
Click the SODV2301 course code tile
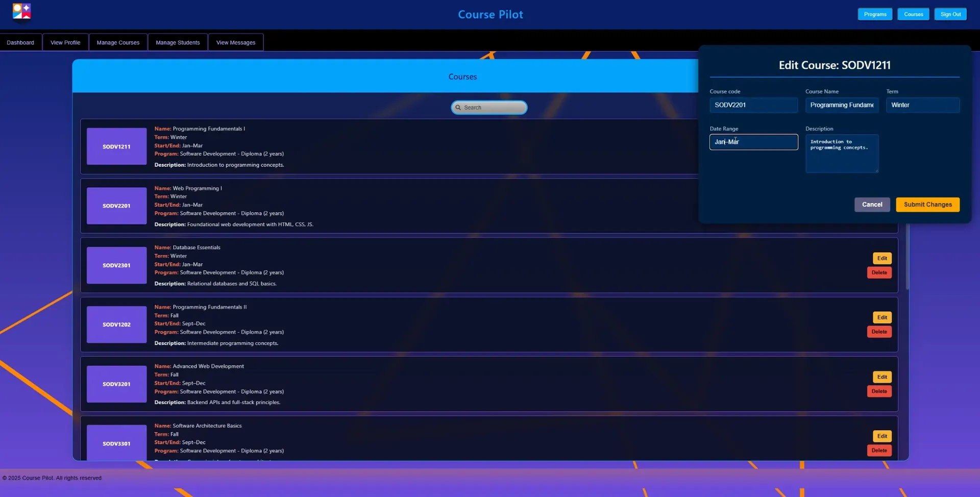116,265
